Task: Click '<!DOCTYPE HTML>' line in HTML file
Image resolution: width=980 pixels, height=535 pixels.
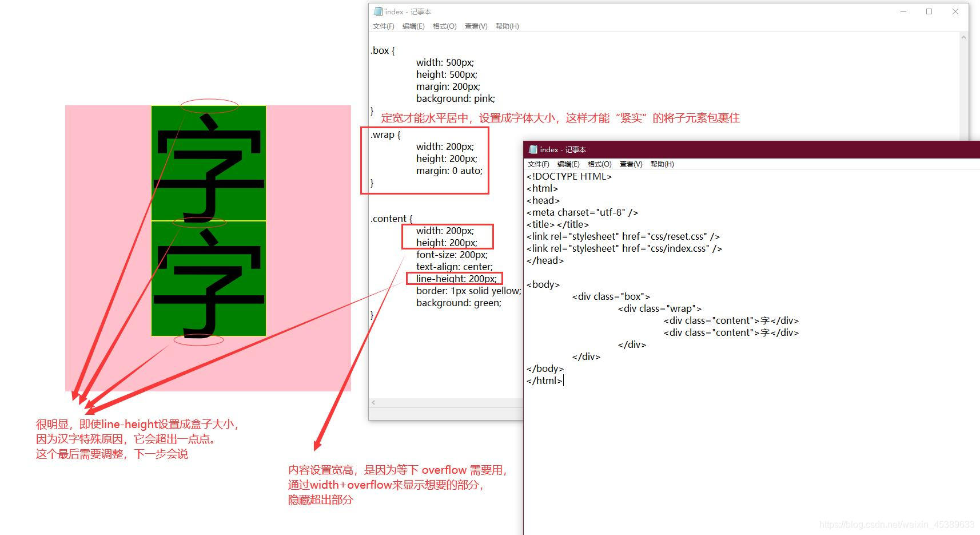Action: pyautogui.click(x=569, y=176)
